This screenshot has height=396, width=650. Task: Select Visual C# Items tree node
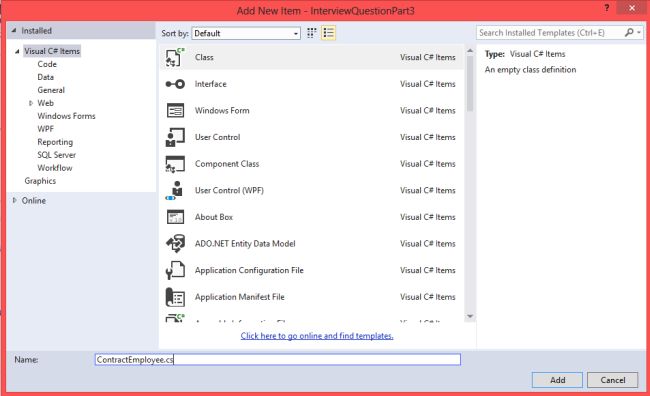(x=52, y=51)
